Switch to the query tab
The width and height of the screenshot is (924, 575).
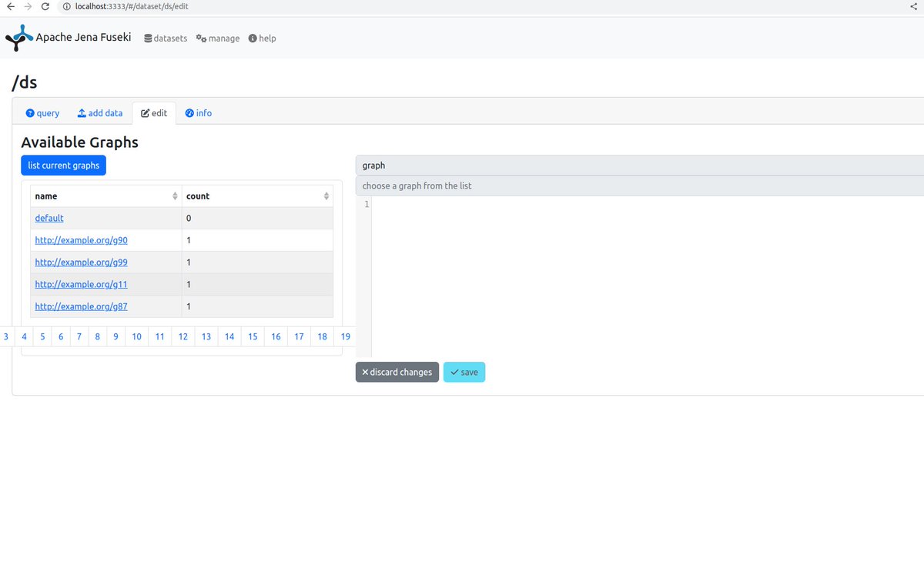pos(42,113)
